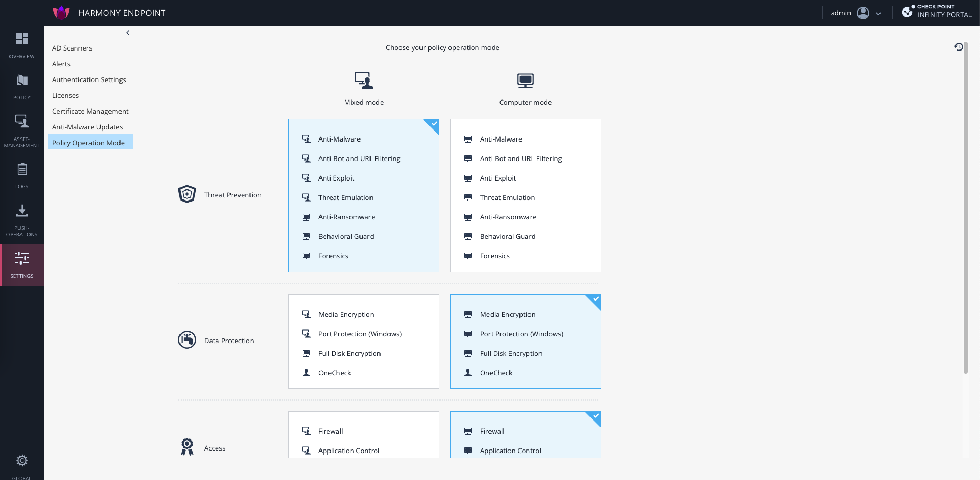Expand the admin account dropdown arrow
The height and width of the screenshot is (480, 980).
pos(878,14)
